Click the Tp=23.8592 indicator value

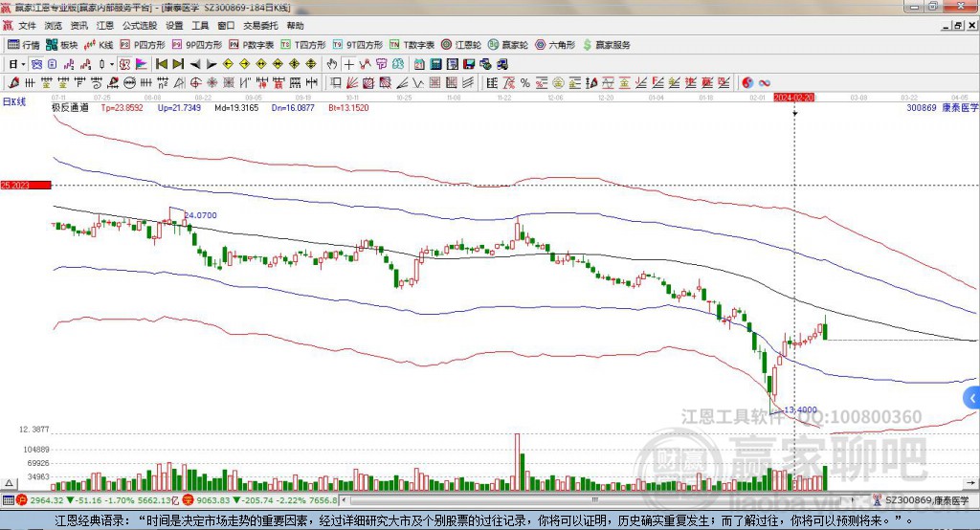pos(122,107)
